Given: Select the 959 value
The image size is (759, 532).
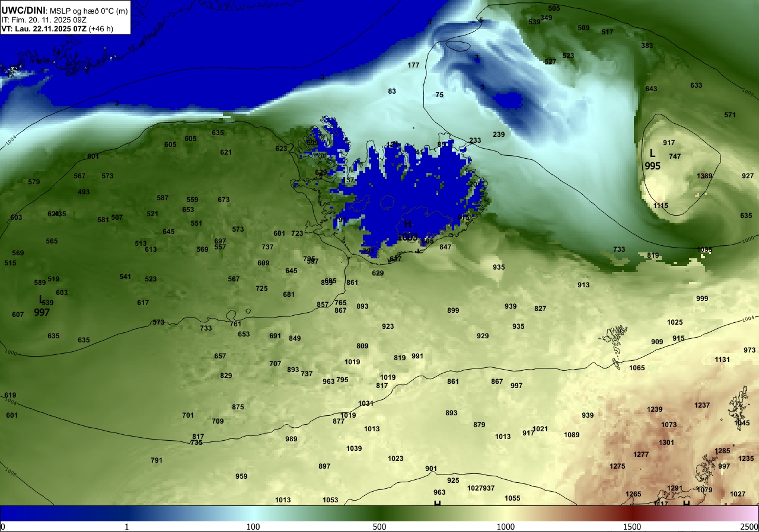Looking at the screenshot, I should click(241, 476).
